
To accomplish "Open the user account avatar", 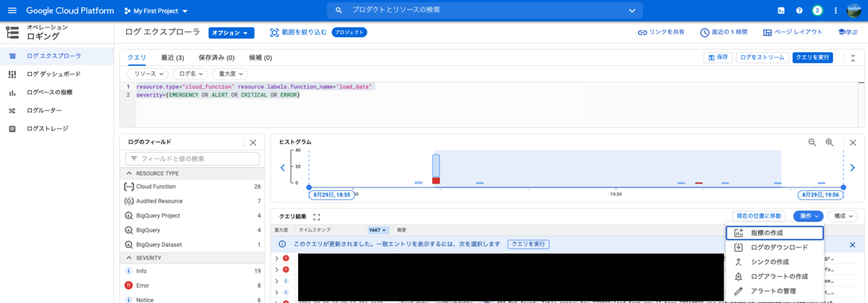I will click(x=854, y=11).
